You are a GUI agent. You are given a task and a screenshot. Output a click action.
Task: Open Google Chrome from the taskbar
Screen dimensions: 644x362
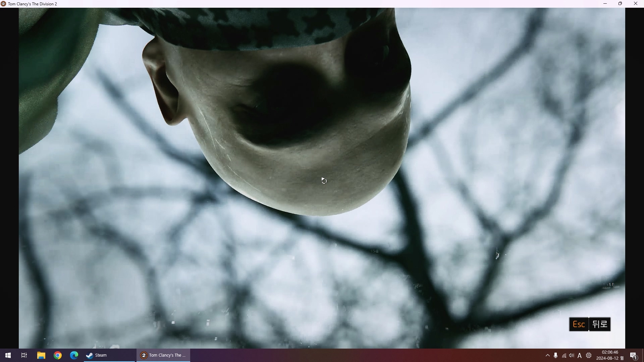[58, 355]
